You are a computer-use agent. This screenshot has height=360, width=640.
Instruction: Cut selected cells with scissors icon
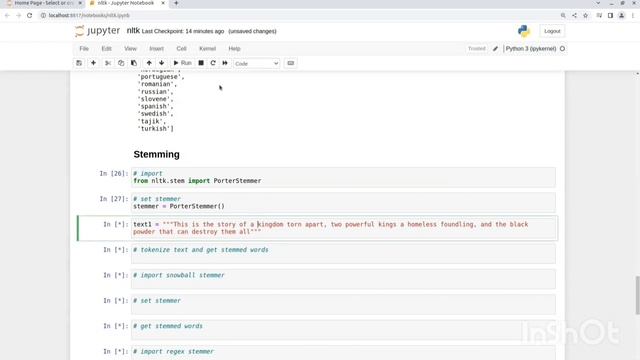108,63
